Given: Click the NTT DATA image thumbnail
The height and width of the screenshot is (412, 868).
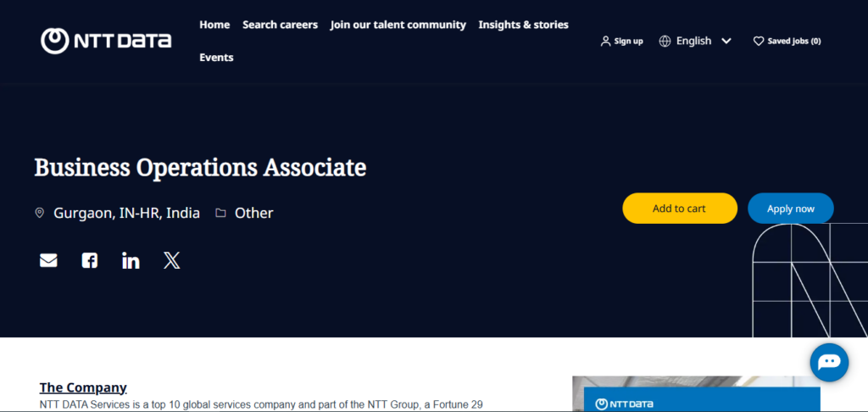Looking at the screenshot, I should click(696, 394).
